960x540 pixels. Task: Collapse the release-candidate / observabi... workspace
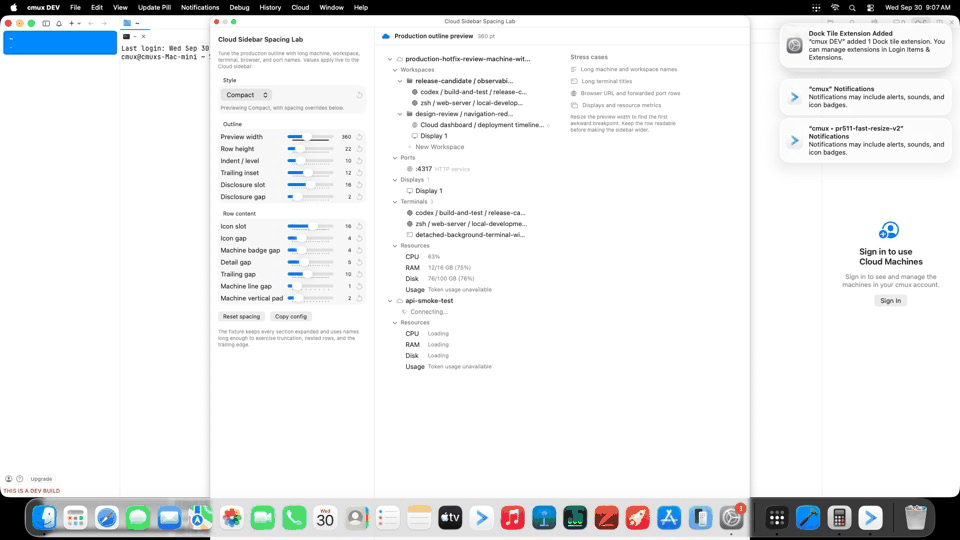pos(400,81)
